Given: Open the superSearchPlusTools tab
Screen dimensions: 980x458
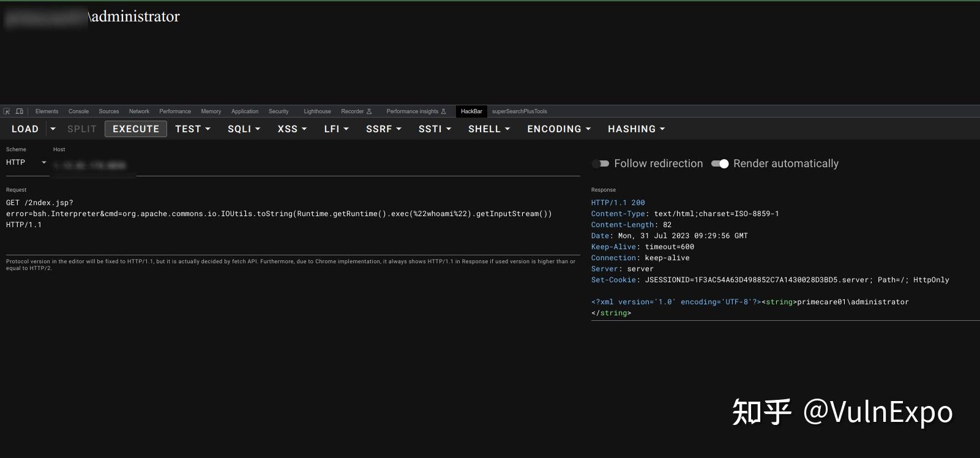Looking at the screenshot, I should pyautogui.click(x=520, y=111).
